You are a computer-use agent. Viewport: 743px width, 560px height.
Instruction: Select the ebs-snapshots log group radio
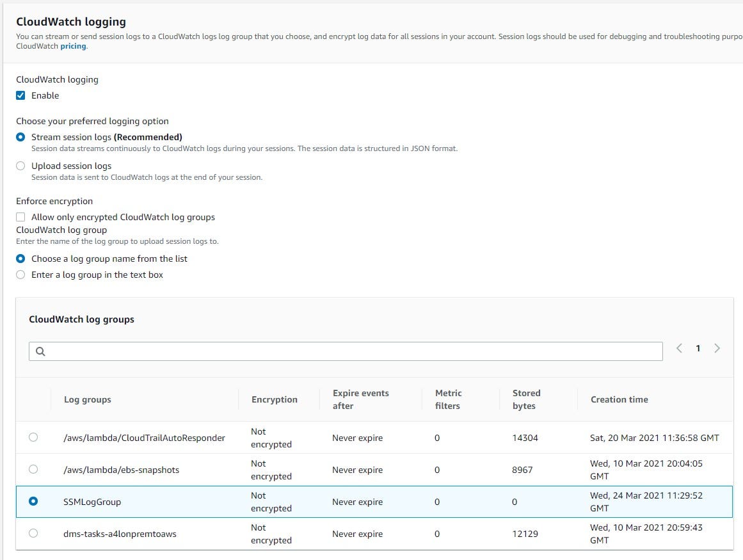33,470
